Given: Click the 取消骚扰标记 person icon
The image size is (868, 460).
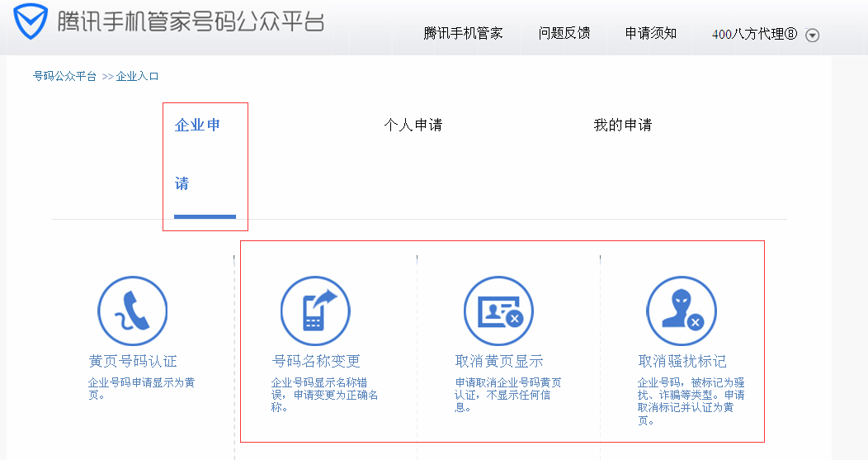Looking at the screenshot, I should click(x=682, y=311).
